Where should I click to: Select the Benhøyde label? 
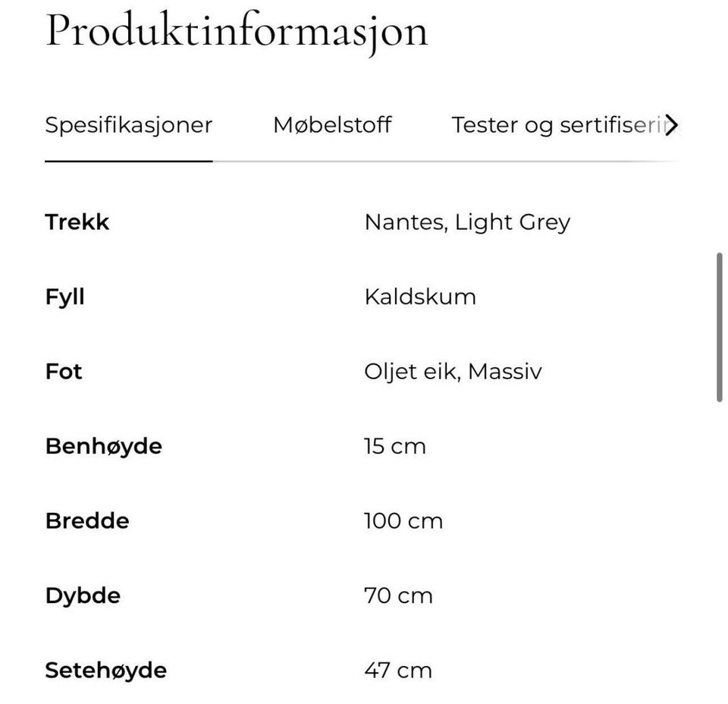(x=103, y=446)
